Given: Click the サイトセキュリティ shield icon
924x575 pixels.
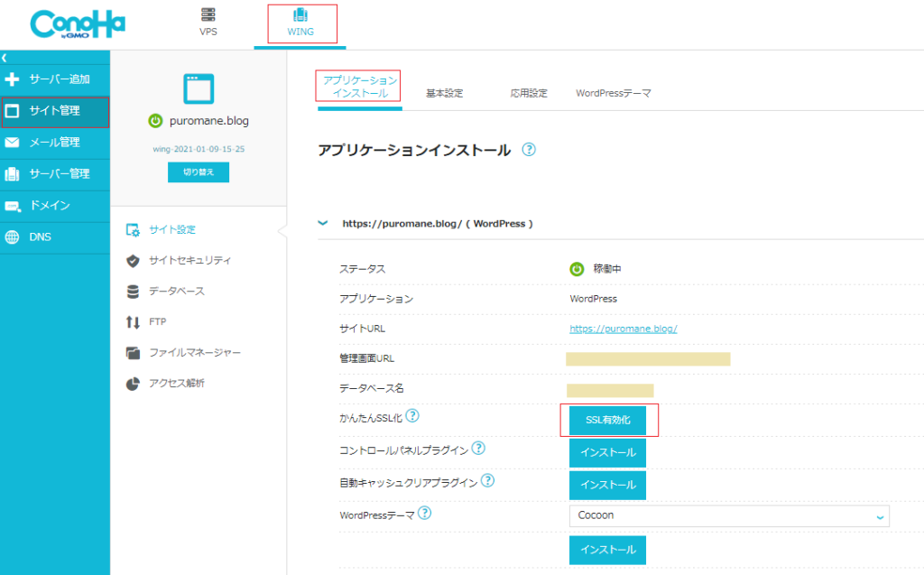Looking at the screenshot, I should [x=133, y=261].
